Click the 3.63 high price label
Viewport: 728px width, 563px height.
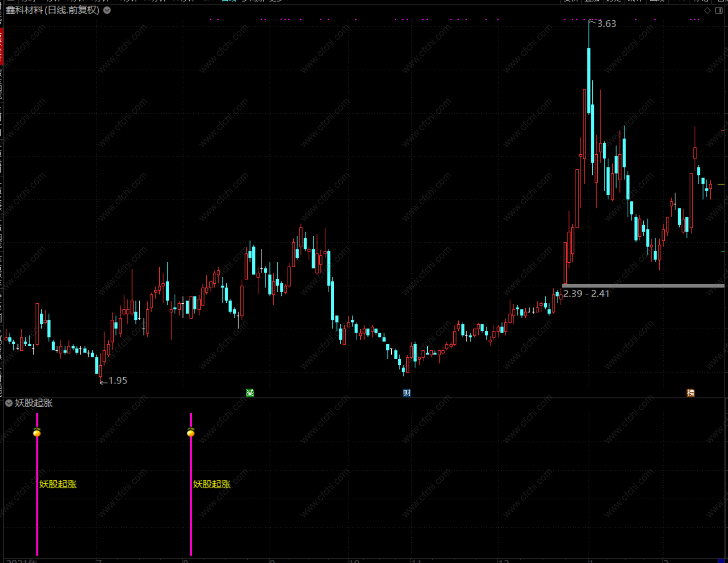(606, 24)
